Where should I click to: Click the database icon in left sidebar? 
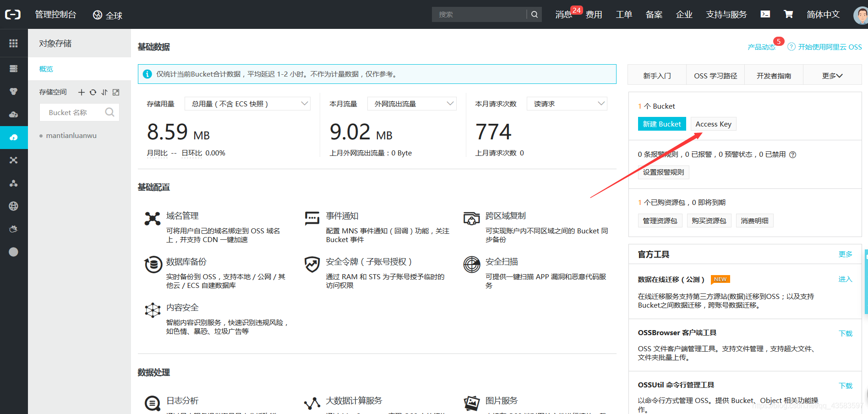14,92
